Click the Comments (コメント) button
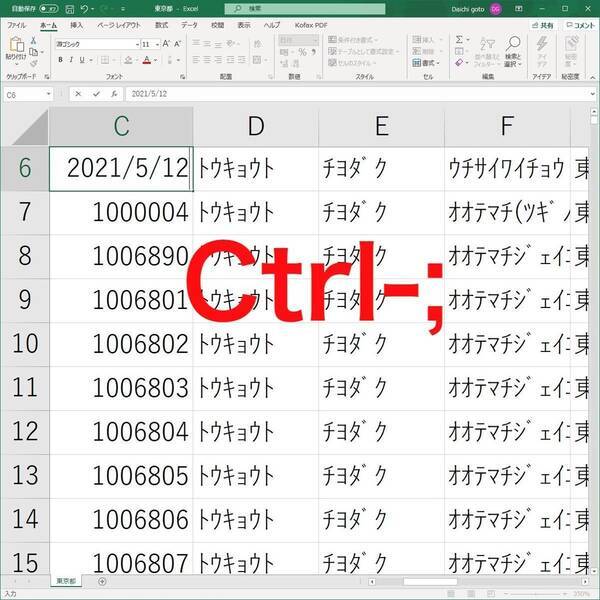The height and width of the screenshot is (600, 600). click(580, 25)
